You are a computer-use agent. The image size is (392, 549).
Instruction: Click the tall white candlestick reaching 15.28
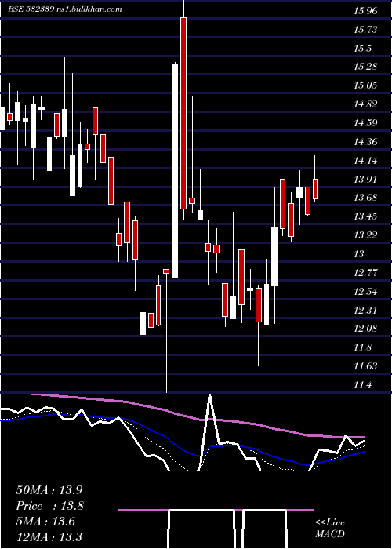click(x=175, y=171)
